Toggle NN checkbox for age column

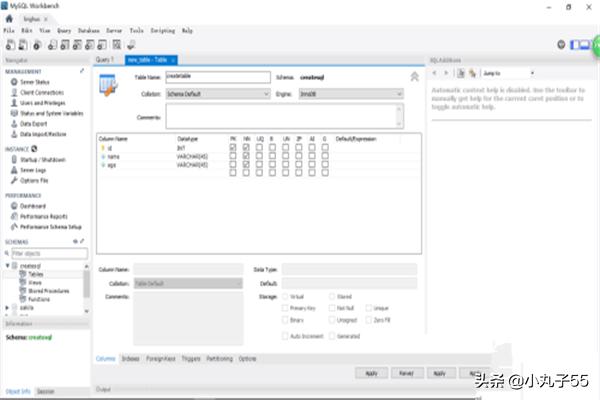pos(246,164)
